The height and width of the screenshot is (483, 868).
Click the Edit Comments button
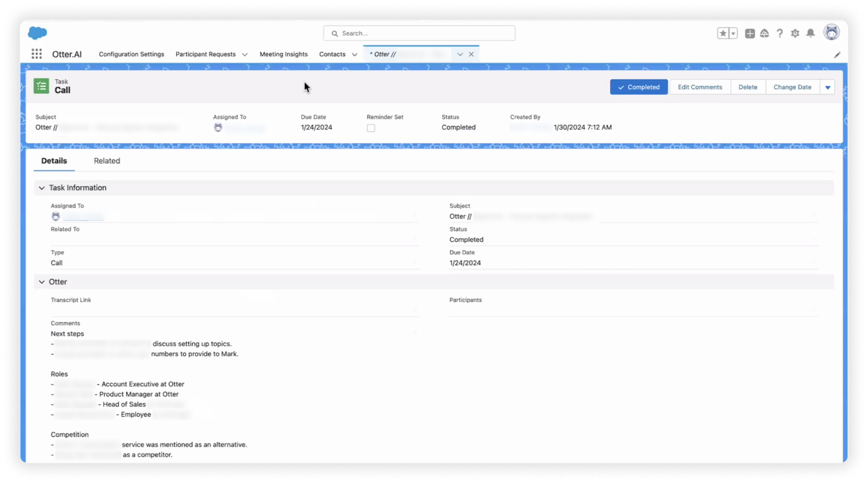click(x=700, y=87)
